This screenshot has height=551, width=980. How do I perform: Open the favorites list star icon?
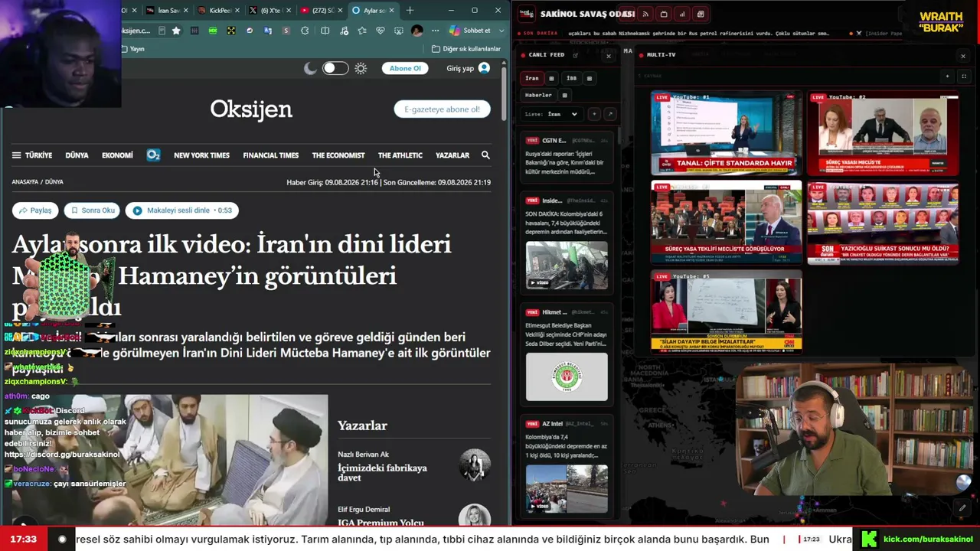point(361,31)
